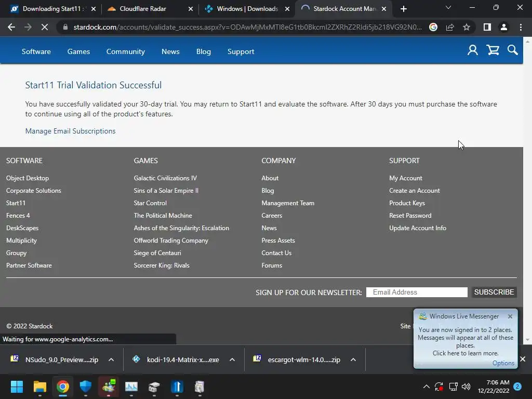
Task: Close the Windows Live Messenger notification
Action: [510, 316]
